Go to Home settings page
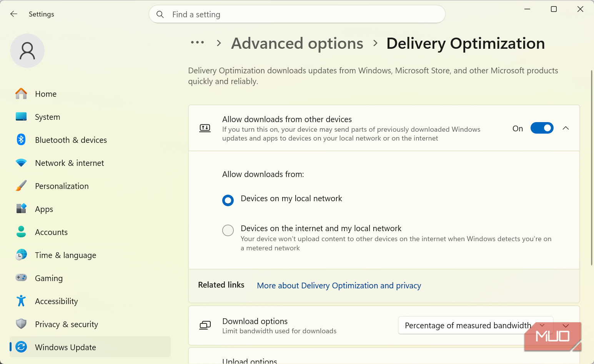Screen dimensions: 594x364 click(x=90, y=94)
